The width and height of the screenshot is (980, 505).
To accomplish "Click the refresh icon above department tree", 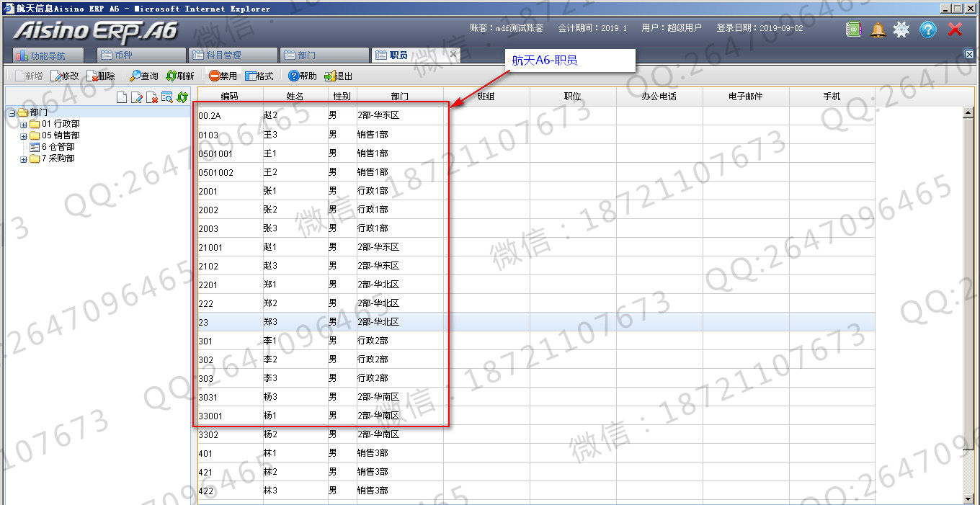I will tap(182, 98).
